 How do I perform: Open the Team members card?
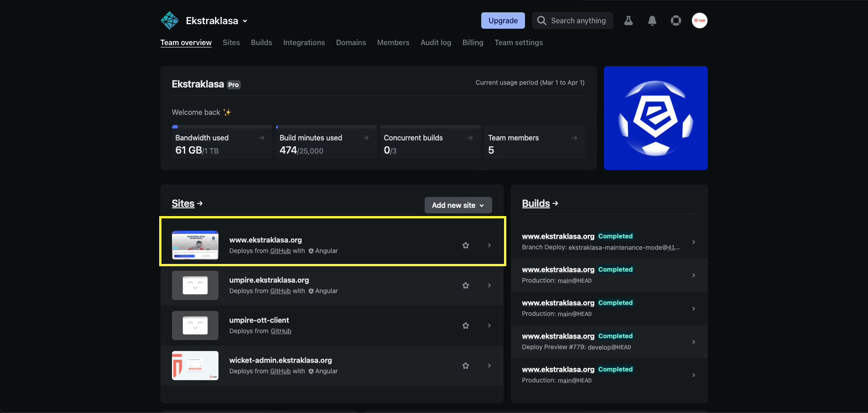(535, 142)
